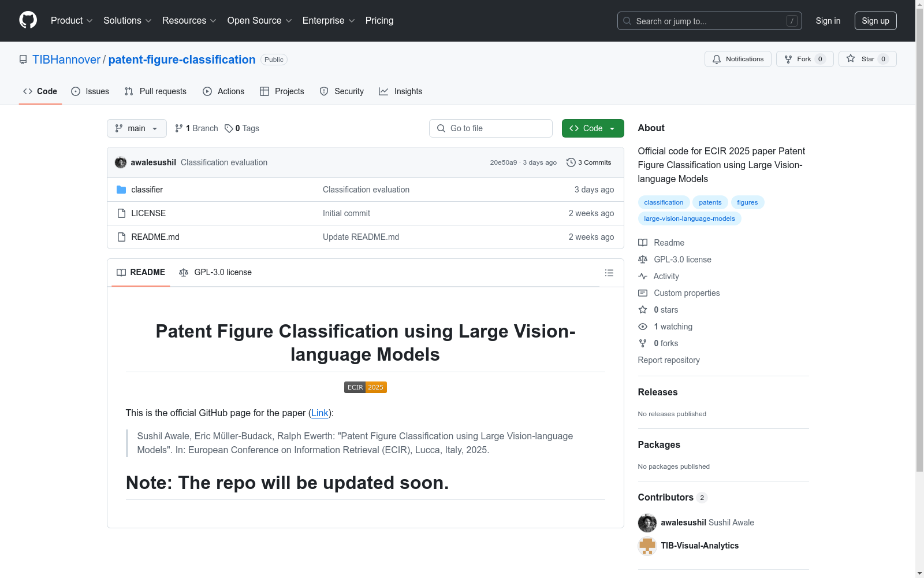Select the README tab in file viewer
The height and width of the screenshot is (578, 924).
point(141,273)
